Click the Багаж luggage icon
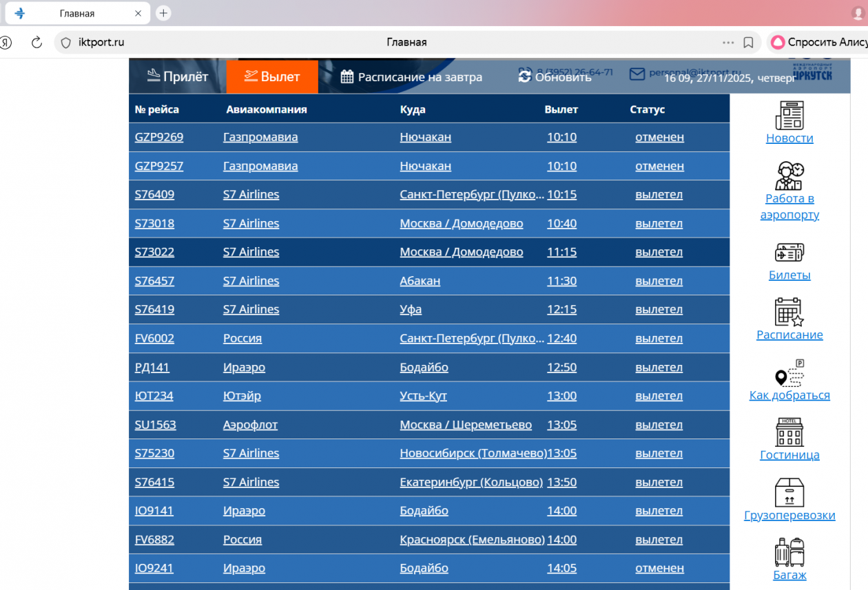The height and width of the screenshot is (590, 868). coord(789,552)
